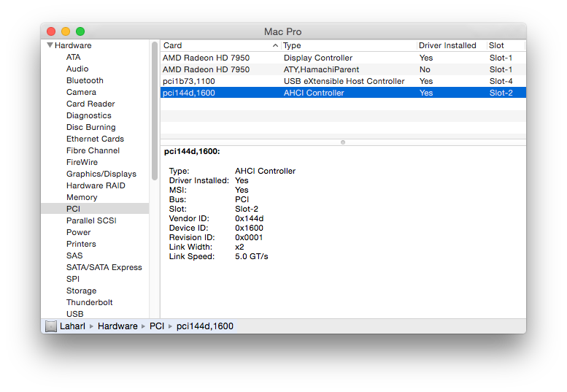Minimize the Mac Pro window

(66, 31)
